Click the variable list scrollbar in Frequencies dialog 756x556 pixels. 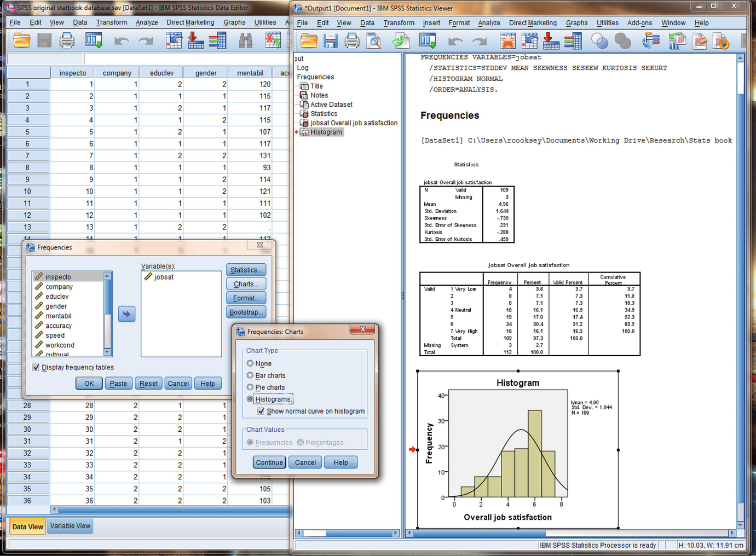coord(107,314)
